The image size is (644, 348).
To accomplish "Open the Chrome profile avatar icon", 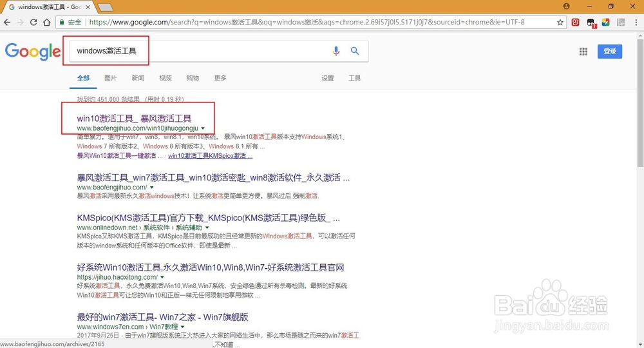I will coord(566,6).
